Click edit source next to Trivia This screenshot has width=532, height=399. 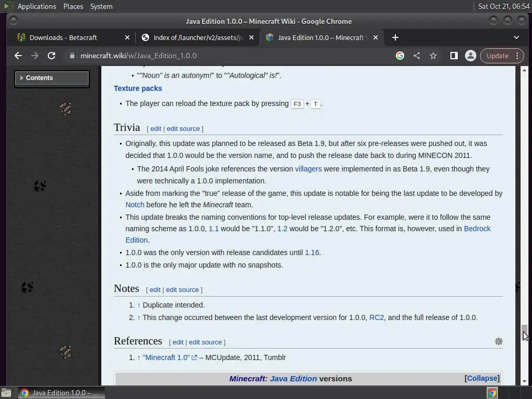(183, 129)
